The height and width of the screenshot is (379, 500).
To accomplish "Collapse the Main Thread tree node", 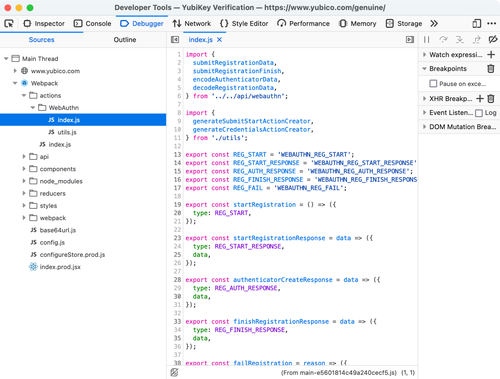I will click(6, 59).
